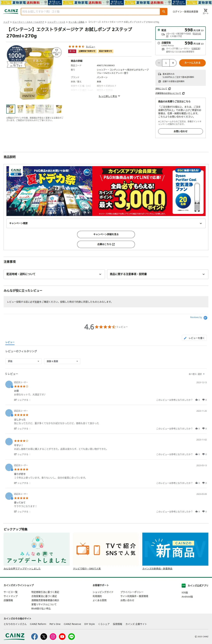The height and width of the screenshot is (644, 212).
Task: Click the CAINZ logo in header
Action: (11, 11)
